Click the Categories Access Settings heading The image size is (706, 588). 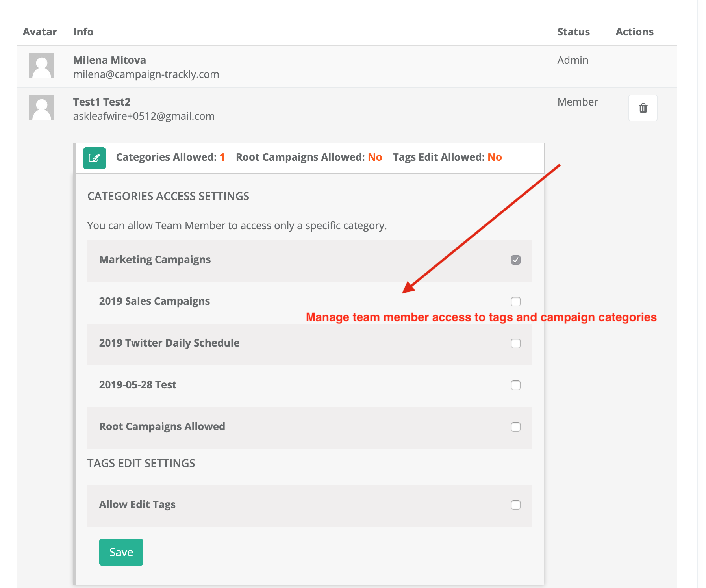click(x=168, y=196)
